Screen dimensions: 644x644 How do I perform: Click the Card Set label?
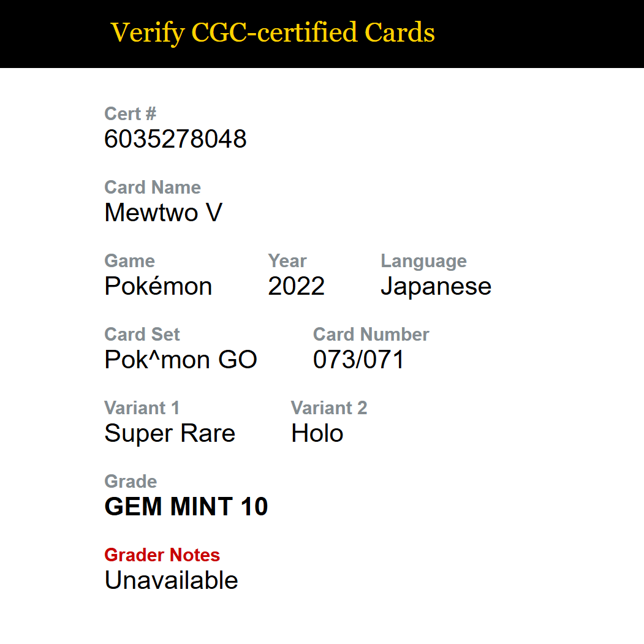click(x=142, y=335)
